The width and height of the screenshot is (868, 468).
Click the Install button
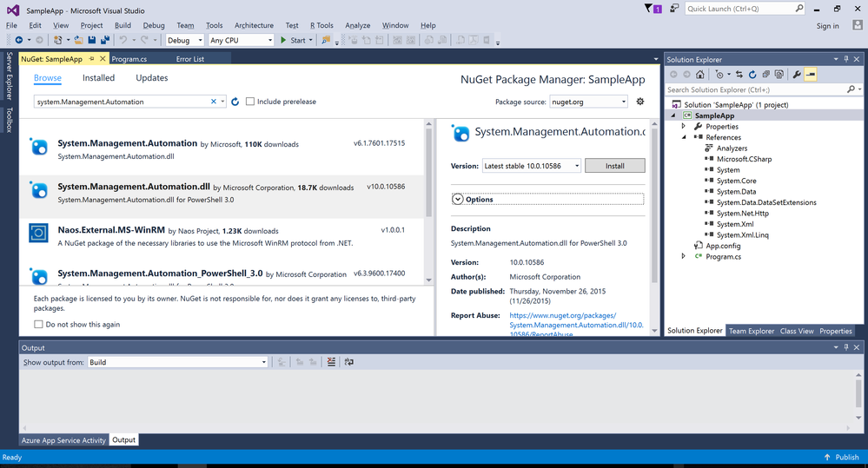click(x=614, y=165)
